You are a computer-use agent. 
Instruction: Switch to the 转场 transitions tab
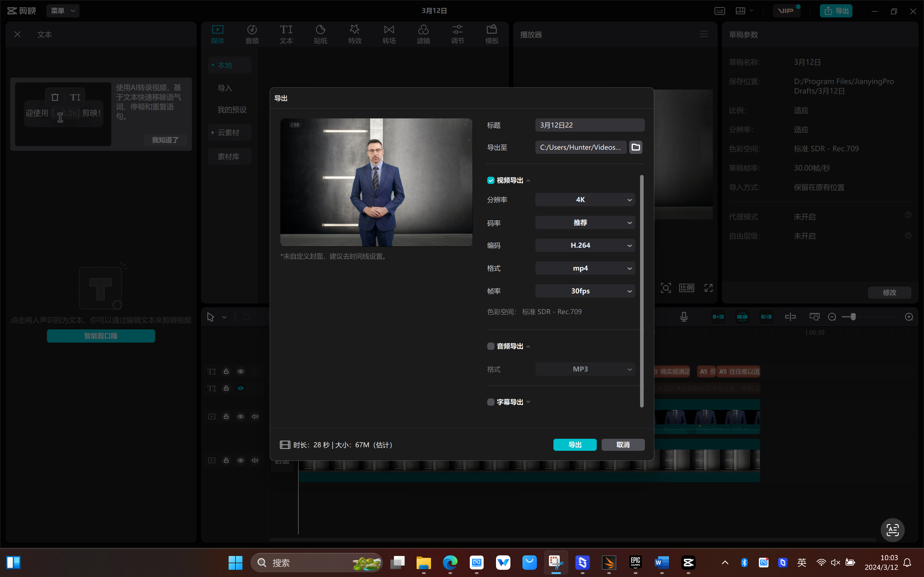(389, 34)
